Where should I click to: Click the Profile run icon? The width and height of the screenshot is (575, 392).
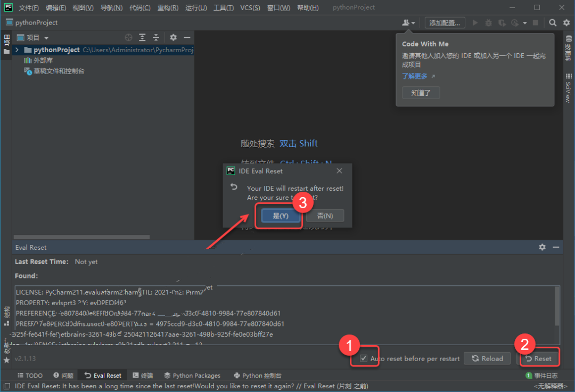click(x=515, y=23)
